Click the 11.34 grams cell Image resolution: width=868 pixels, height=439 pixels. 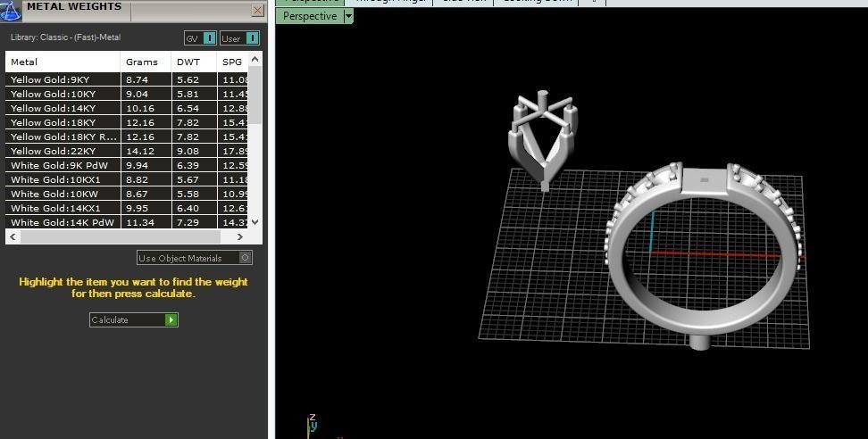click(x=146, y=222)
